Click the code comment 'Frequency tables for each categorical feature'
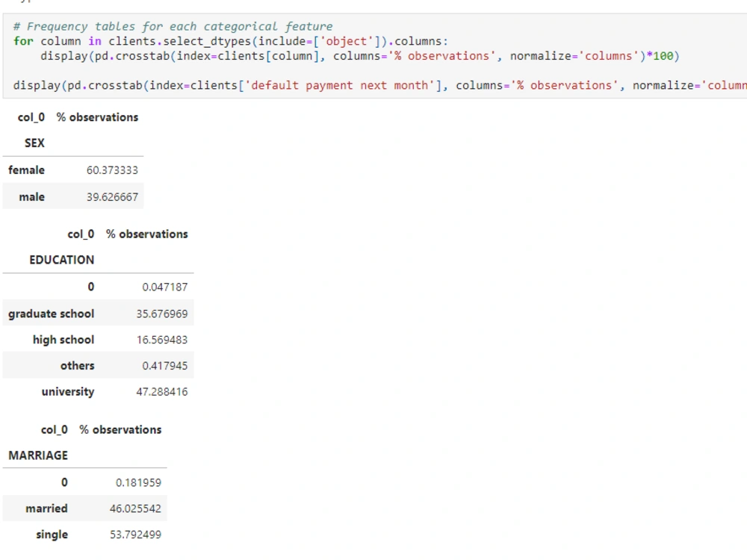747x560 pixels. tap(173, 27)
